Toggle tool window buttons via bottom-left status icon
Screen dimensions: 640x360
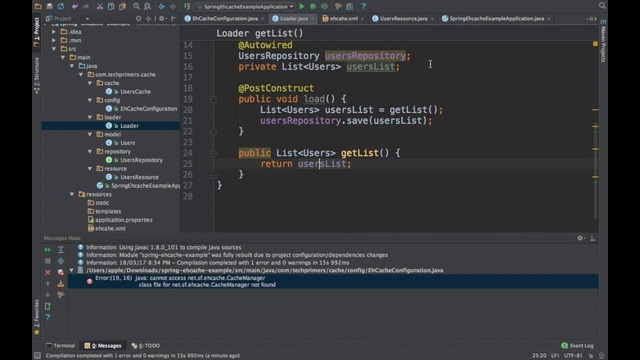click(x=38, y=356)
